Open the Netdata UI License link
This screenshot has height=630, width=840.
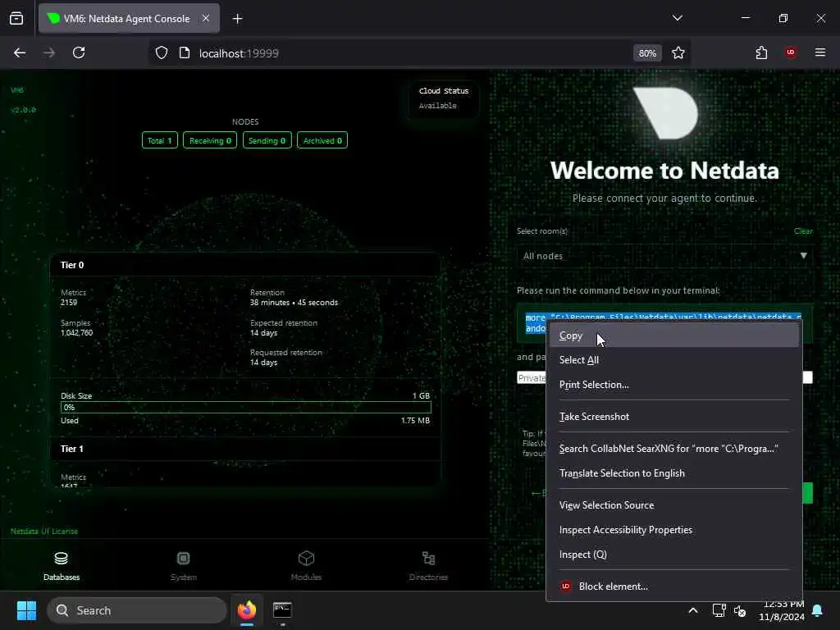[44, 532]
